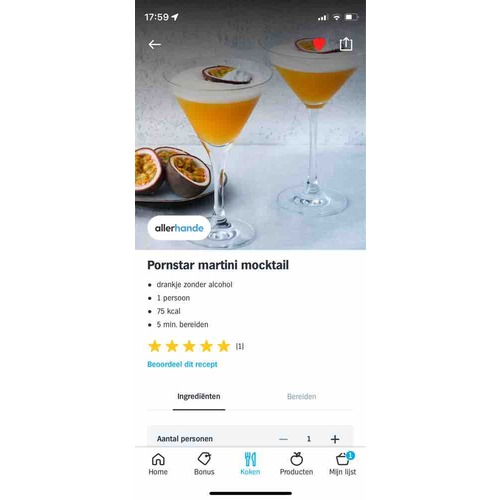
Task: Open the share icon
Action: click(346, 44)
